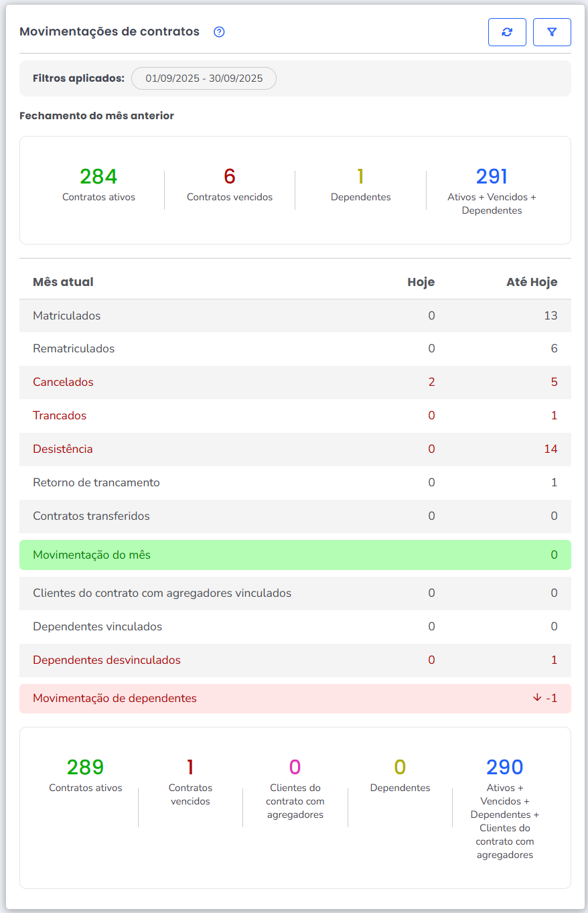The width and height of the screenshot is (588, 913).
Task: Click the date range filter chip
Action: pyautogui.click(x=204, y=78)
